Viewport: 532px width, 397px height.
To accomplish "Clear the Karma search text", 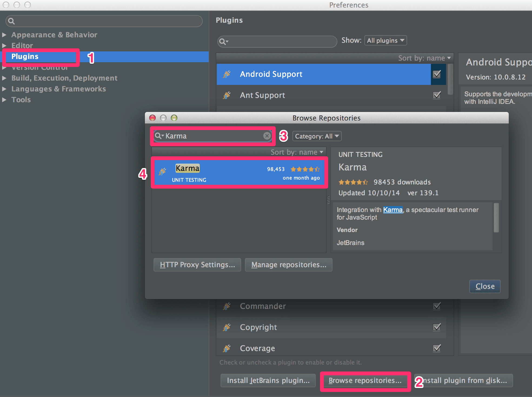I will click(267, 136).
